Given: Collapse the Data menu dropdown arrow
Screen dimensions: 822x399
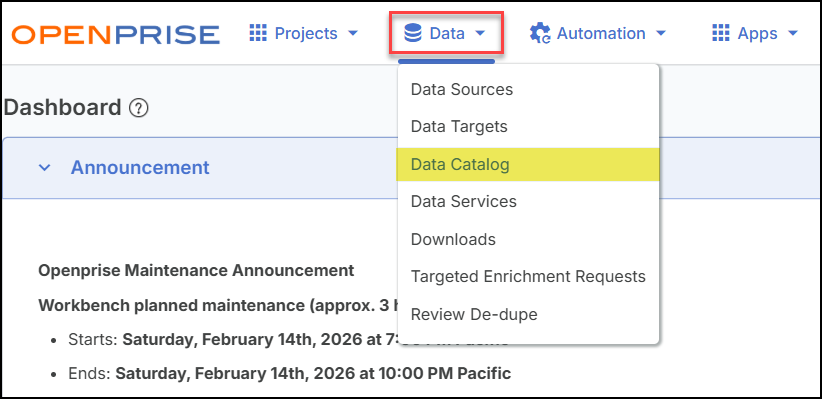Looking at the screenshot, I should (x=480, y=34).
